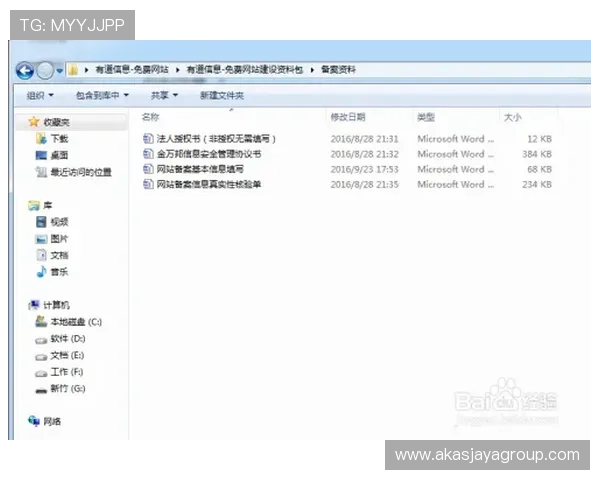Open 工作 (F:) drive
The image size is (600, 480).
click(67, 372)
